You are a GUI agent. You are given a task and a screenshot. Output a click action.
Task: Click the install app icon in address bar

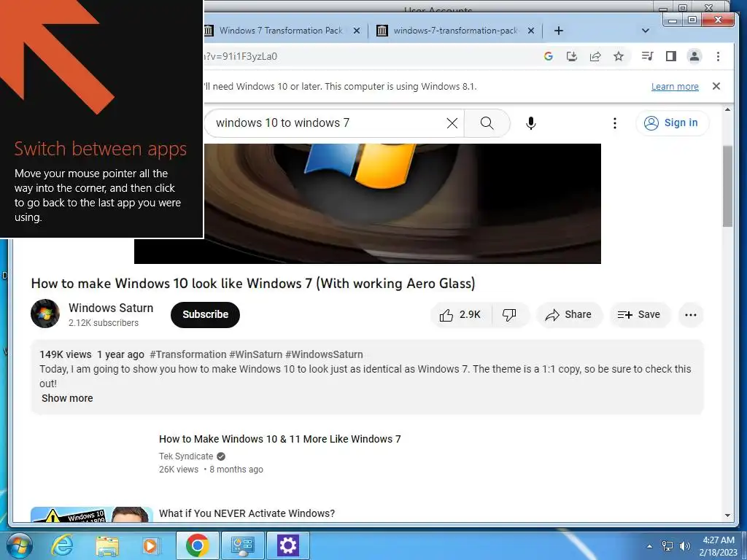point(572,56)
